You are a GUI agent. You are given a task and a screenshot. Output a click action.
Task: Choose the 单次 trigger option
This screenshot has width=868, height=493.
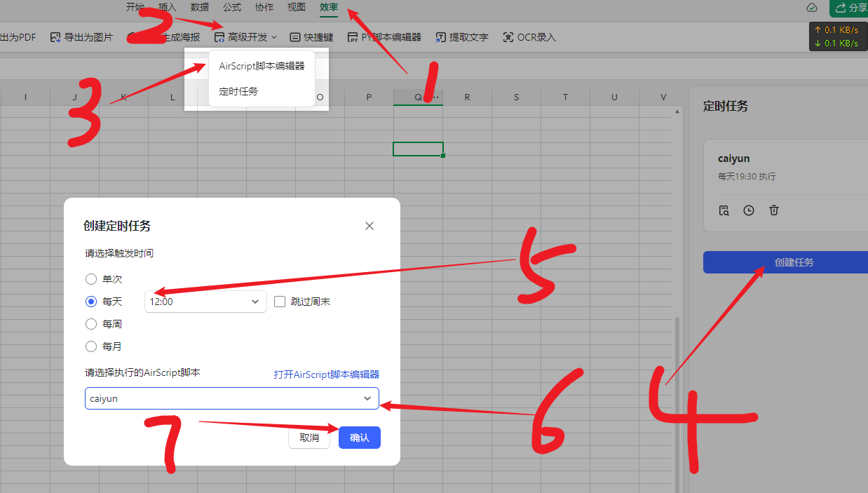point(91,278)
